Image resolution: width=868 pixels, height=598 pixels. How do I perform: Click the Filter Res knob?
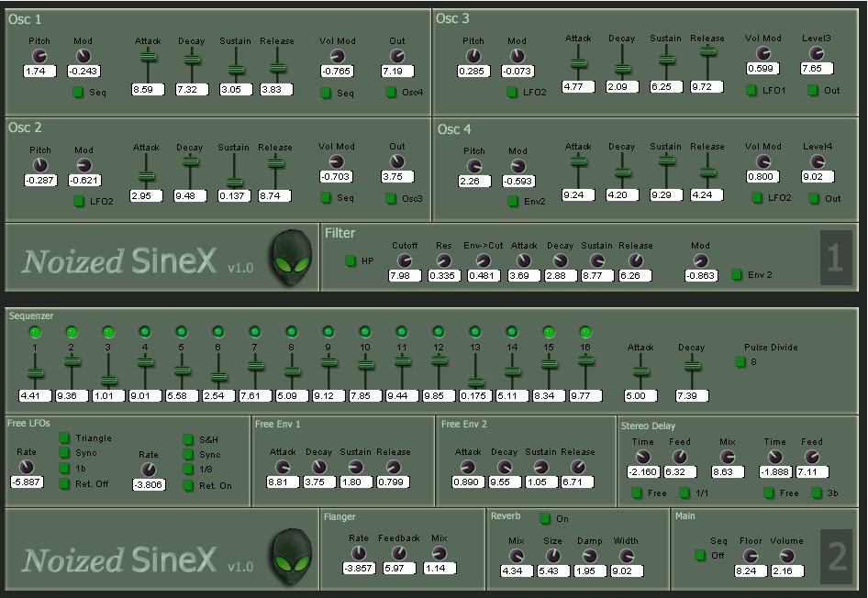443,260
